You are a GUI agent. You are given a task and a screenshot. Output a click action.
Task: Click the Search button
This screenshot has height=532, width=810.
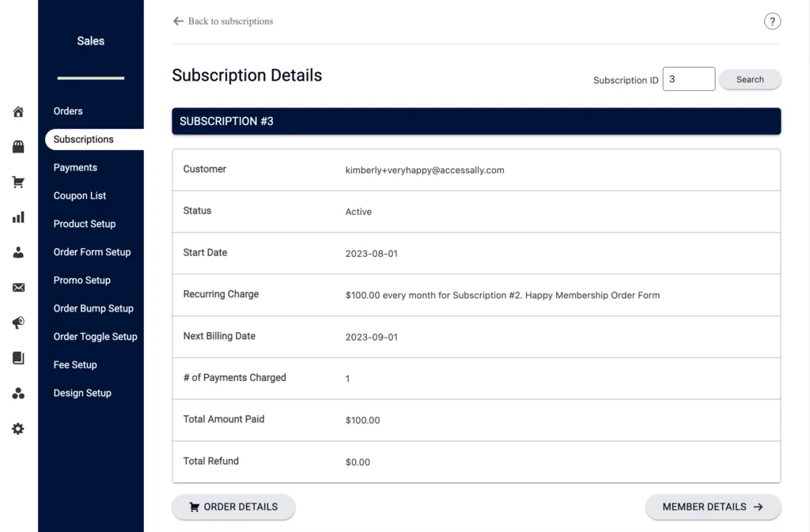pos(749,79)
